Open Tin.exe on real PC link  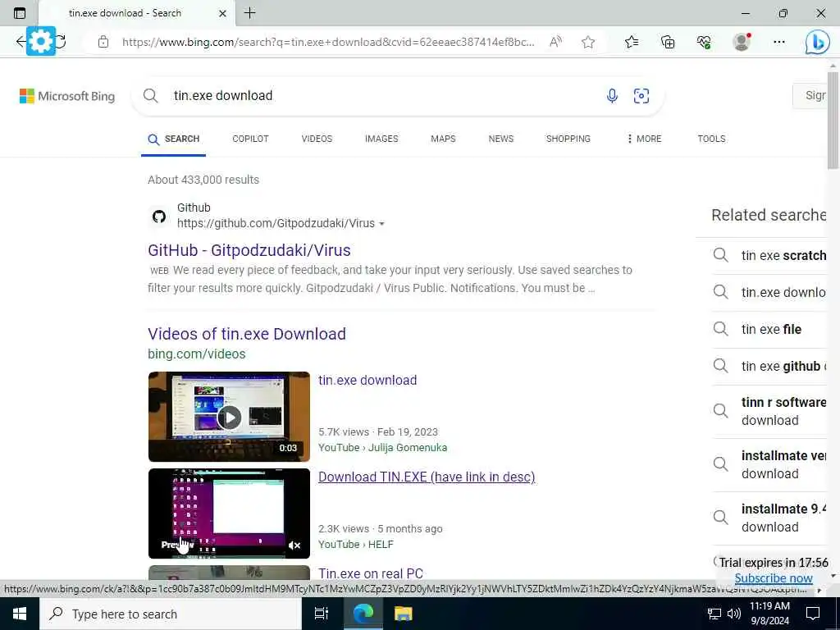coord(370,573)
